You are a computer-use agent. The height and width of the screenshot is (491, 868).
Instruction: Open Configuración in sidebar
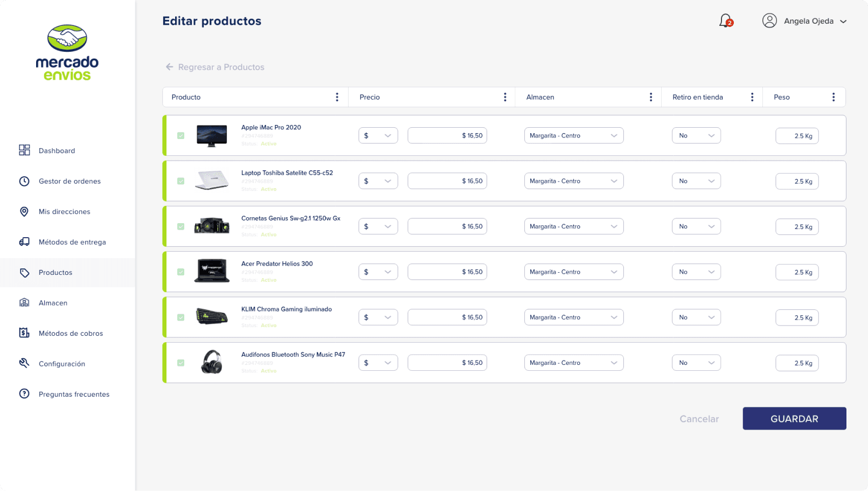[62, 364]
